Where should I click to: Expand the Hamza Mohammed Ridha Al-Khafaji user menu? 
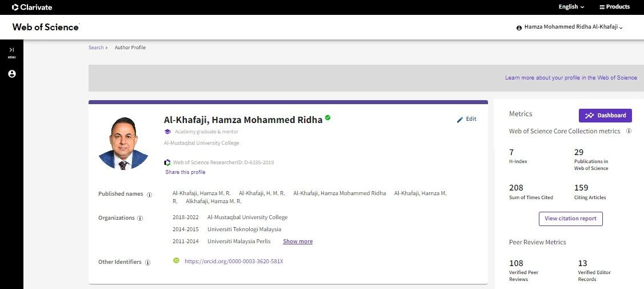(x=569, y=27)
